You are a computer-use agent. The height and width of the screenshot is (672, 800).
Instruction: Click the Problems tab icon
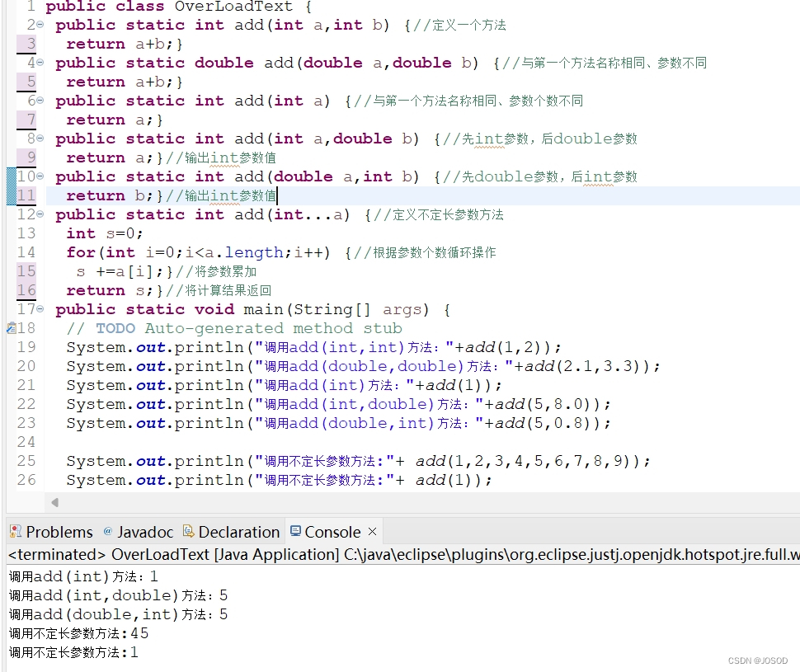coord(16,531)
